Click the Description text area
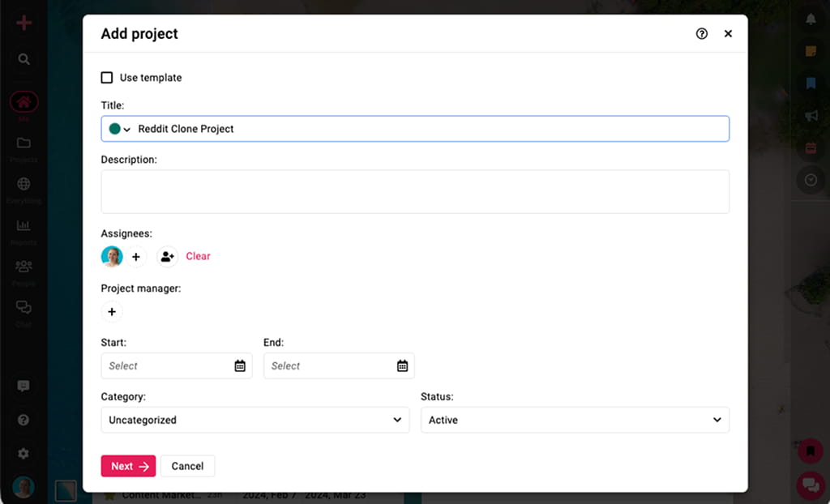Viewport: 830px width, 504px height. tap(415, 192)
